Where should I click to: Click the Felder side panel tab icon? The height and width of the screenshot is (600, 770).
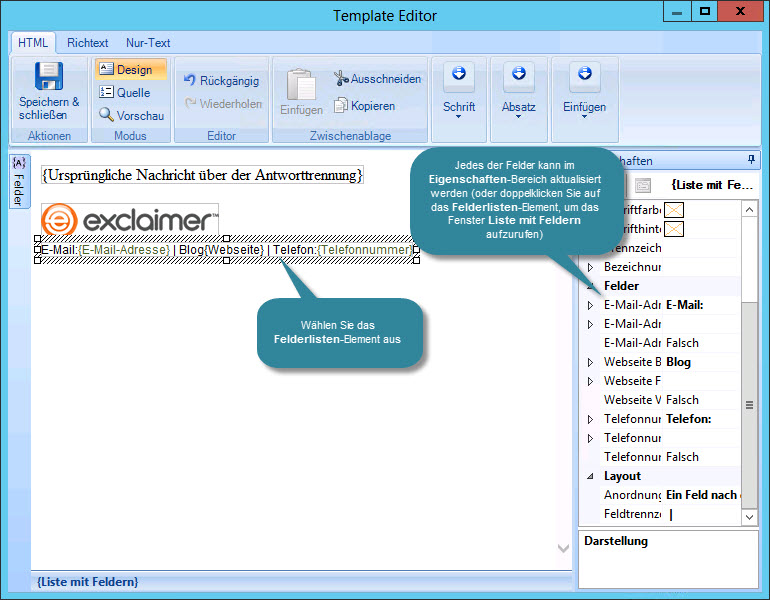tap(18, 182)
